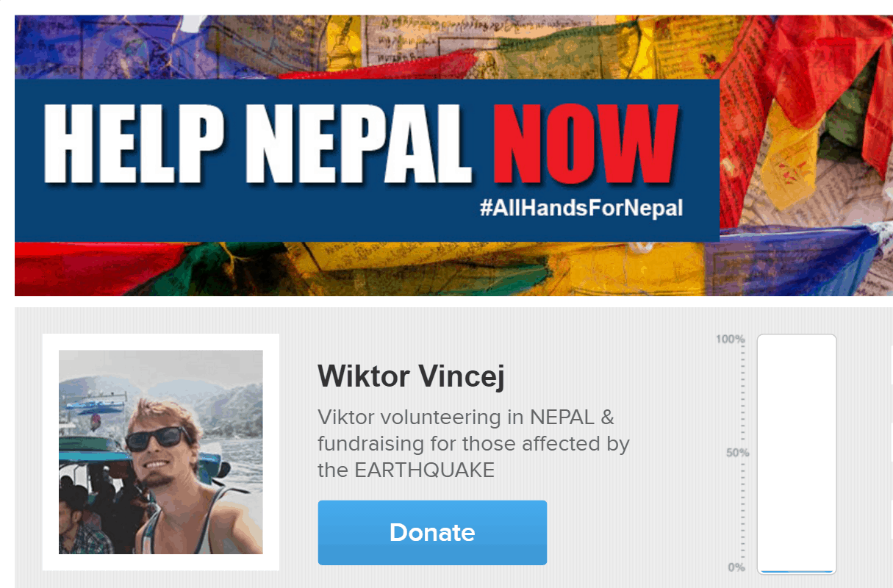Select the 50% marker on the meter
893x588 pixels.
(737, 453)
